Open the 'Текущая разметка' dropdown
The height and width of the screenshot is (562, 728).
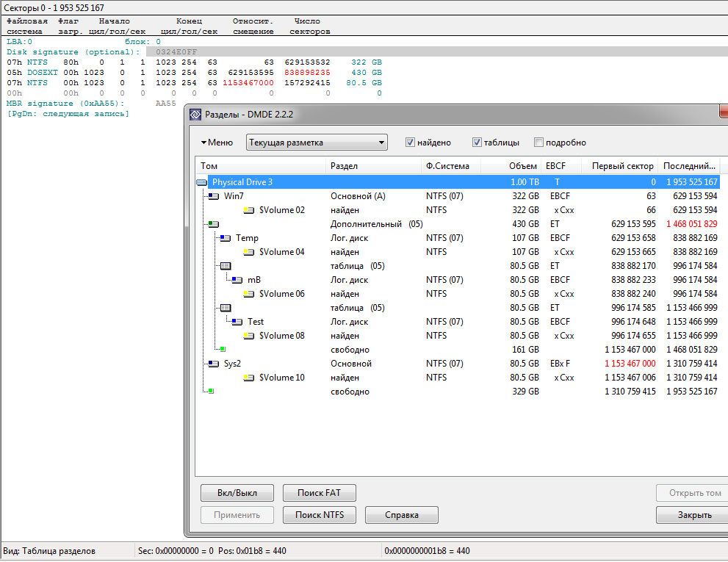coord(317,143)
